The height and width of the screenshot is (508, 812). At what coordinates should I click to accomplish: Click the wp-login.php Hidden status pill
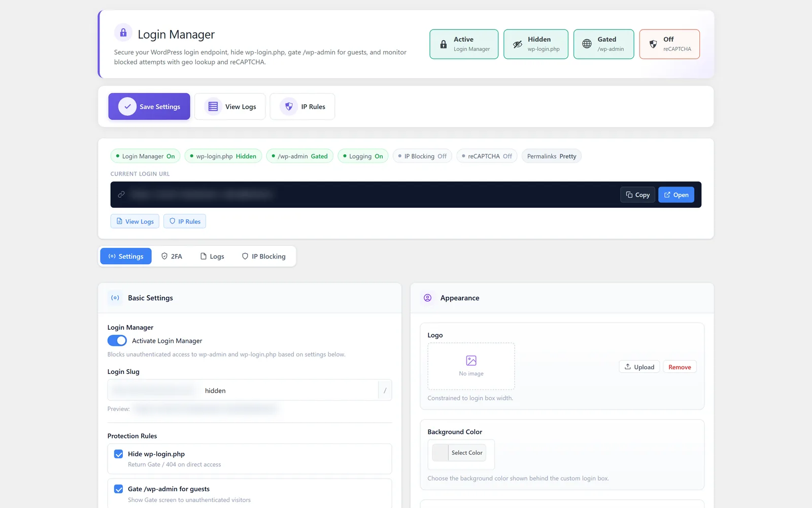point(223,156)
